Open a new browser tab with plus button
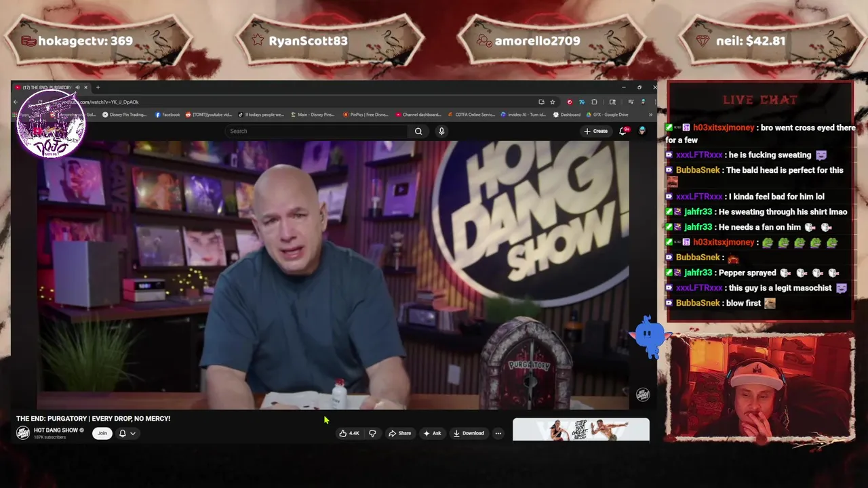The image size is (868, 488). click(x=98, y=87)
